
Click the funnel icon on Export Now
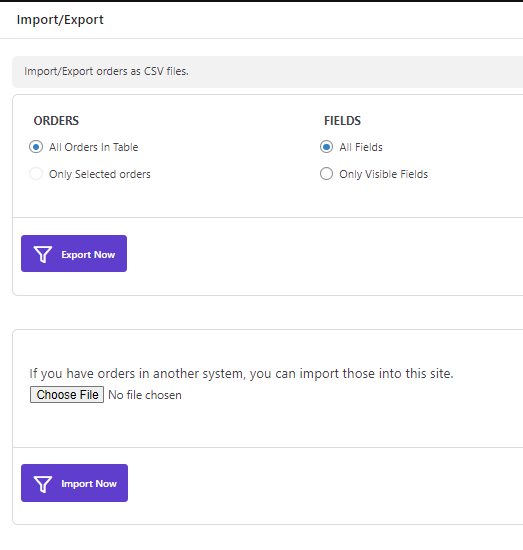43,254
